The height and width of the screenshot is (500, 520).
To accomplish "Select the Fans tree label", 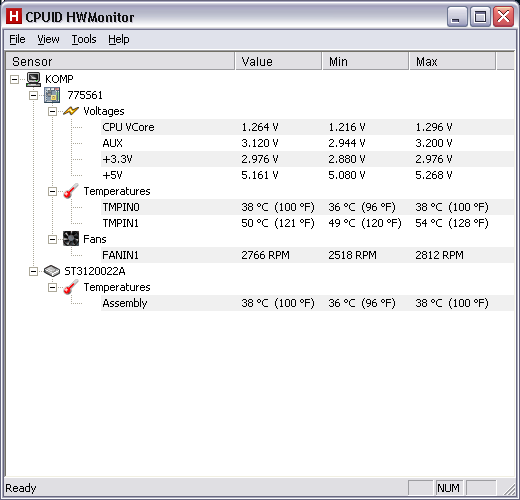I will click(95, 239).
